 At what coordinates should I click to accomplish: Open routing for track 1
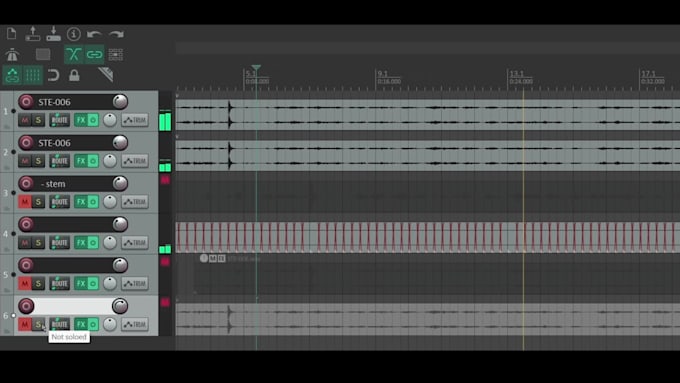(x=59, y=120)
